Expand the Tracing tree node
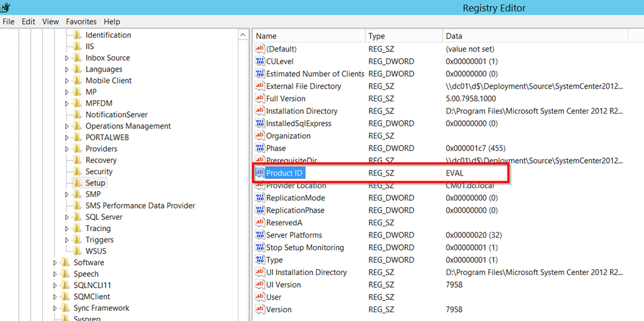The height and width of the screenshot is (321, 644). pyautogui.click(x=67, y=229)
